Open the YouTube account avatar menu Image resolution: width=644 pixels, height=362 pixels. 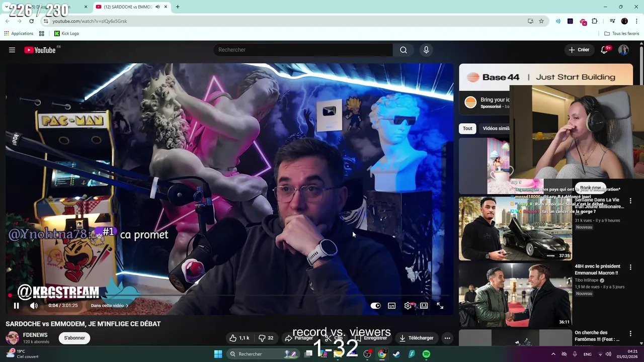tap(623, 50)
